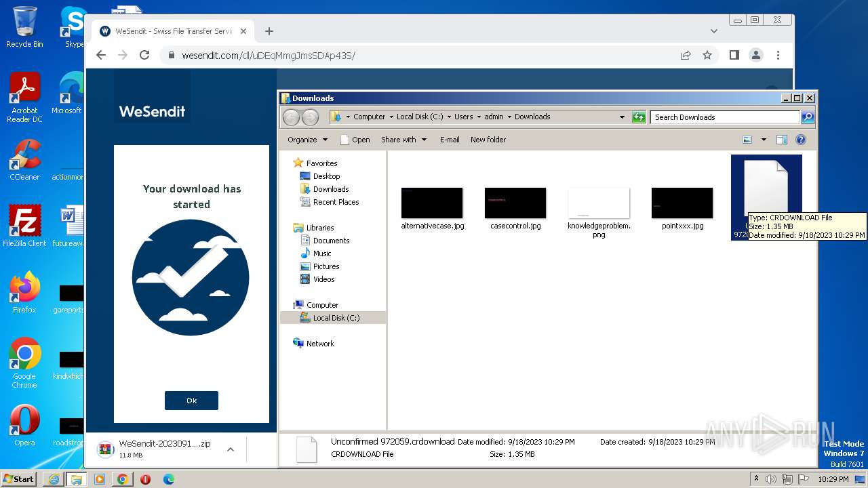This screenshot has width=868, height=488.
Task: Expand Explorer address bar history dropdown
Action: tap(622, 117)
